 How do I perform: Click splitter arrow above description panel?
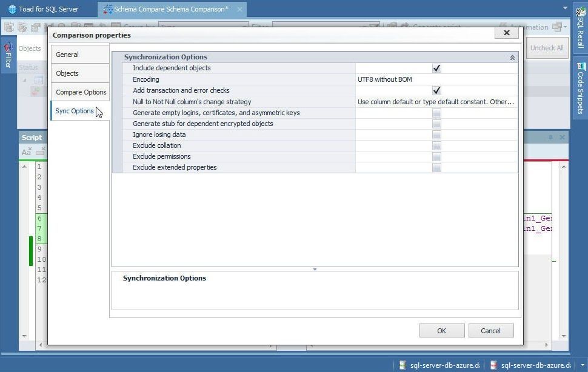coord(315,269)
